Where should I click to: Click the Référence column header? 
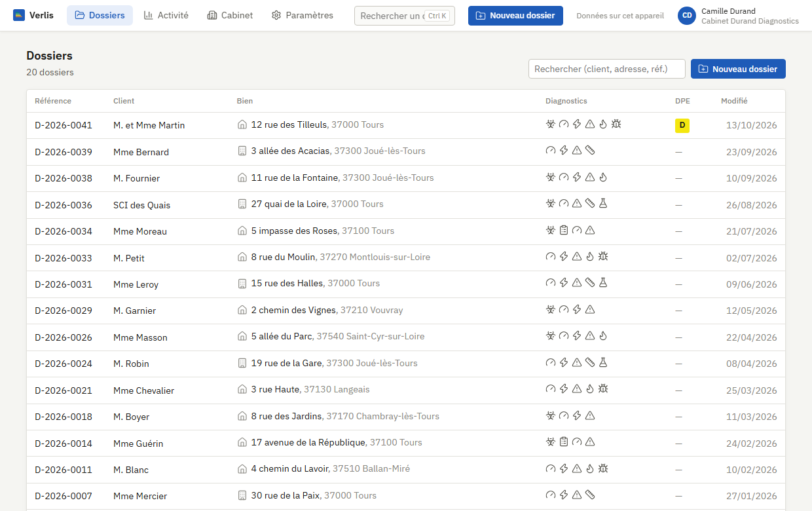(x=53, y=101)
